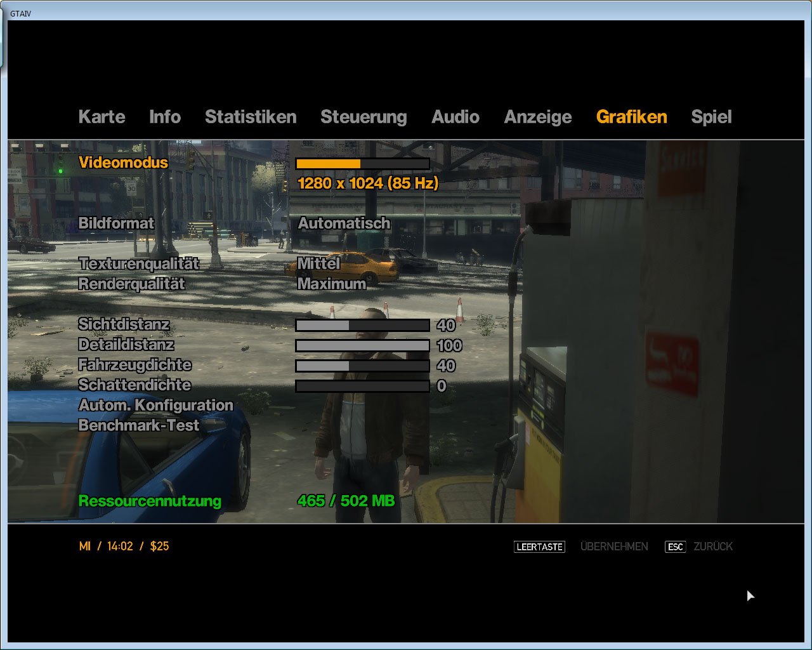The image size is (812, 650).
Task: Adjust the Sichtdistanz slider bar
Action: tap(362, 326)
